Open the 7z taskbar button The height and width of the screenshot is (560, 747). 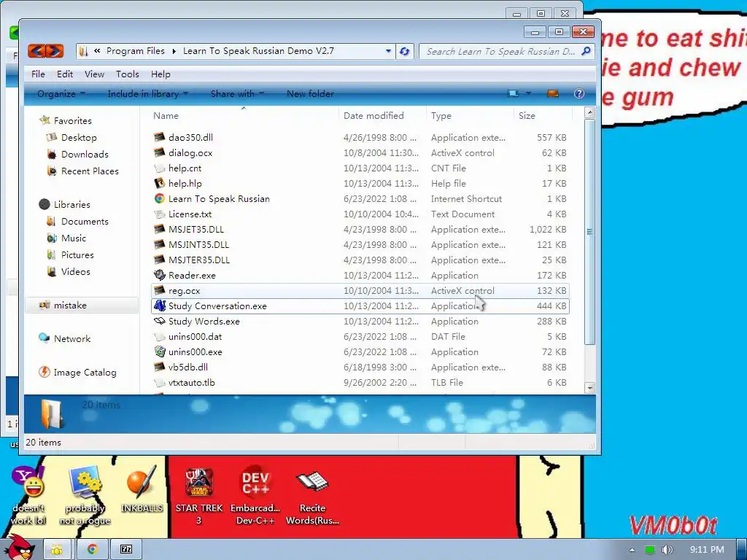click(x=126, y=549)
